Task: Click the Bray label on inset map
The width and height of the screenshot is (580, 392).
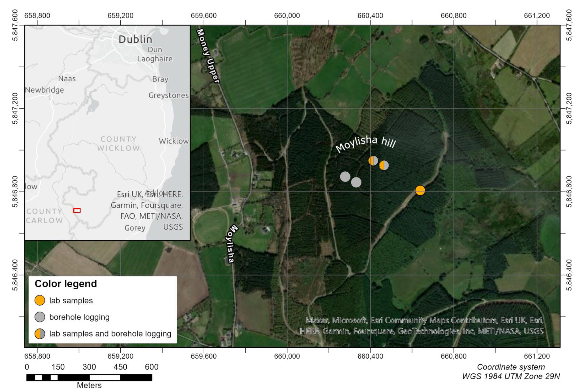Action: (x=160, y=79)
